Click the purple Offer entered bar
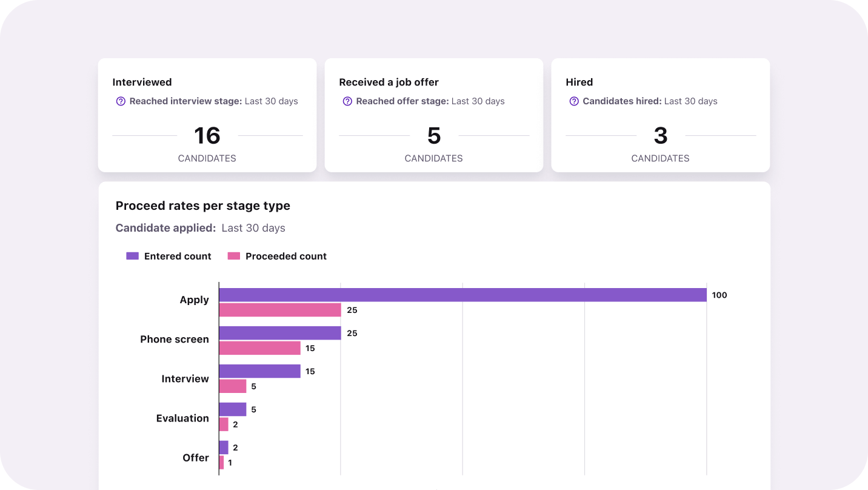The image size is (868, 490). click(x=224, y=448)
